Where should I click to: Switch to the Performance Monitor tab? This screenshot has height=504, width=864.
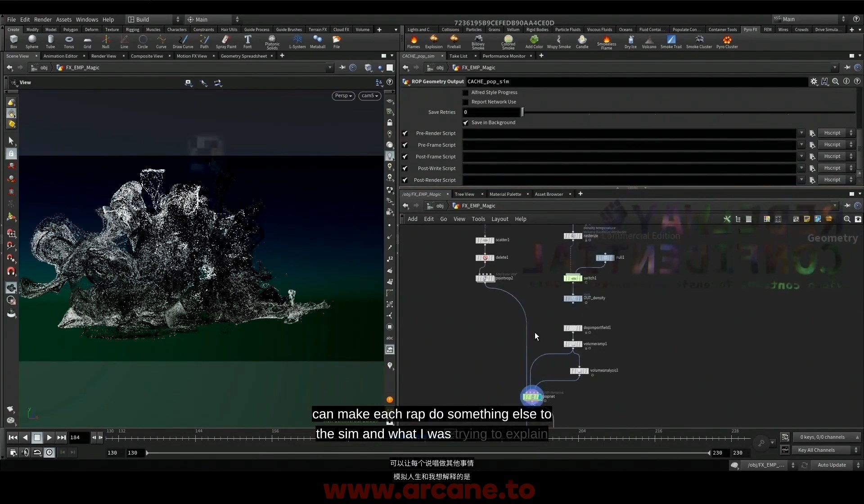point(504,56)
